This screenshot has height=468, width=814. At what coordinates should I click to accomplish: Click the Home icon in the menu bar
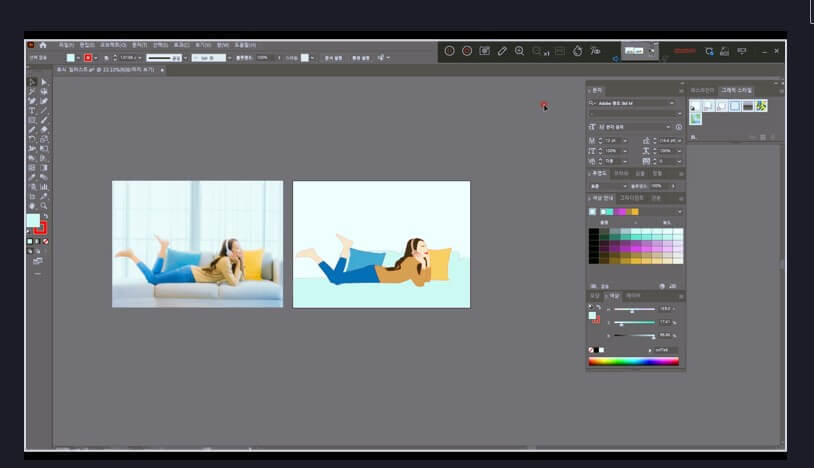pos(43,45)
